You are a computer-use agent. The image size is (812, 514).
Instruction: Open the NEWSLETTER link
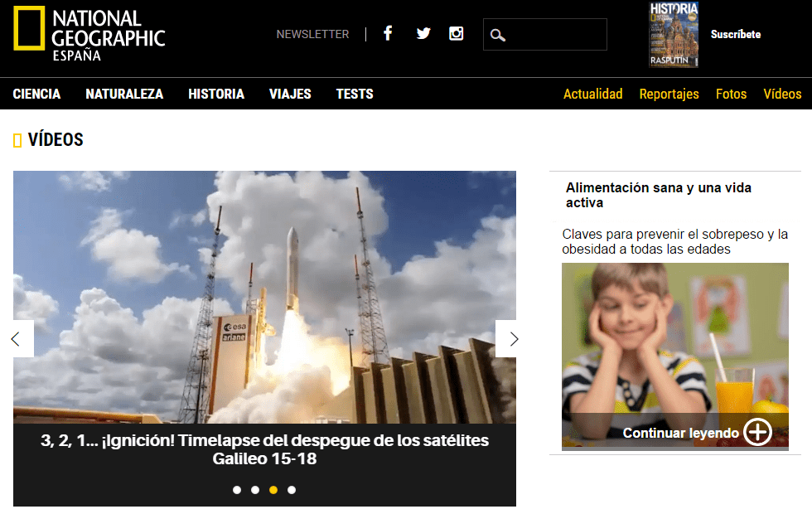(312, 34)
